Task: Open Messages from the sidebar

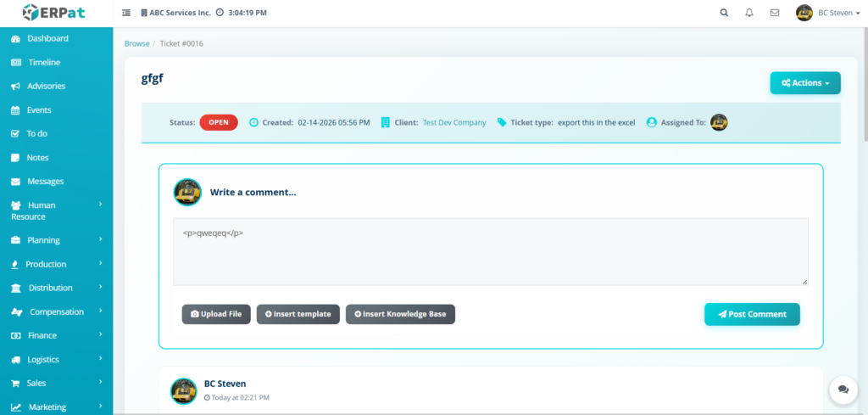Action: [45, 182]
